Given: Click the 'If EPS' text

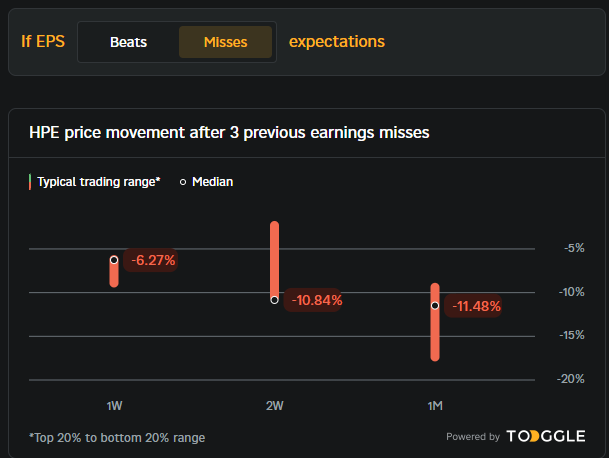Looking at the screenshot, I should tap(43, 42).
